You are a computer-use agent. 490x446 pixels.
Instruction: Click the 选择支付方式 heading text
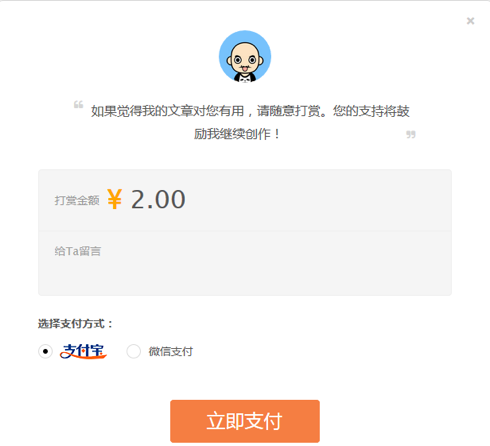[x=75, y=324]
